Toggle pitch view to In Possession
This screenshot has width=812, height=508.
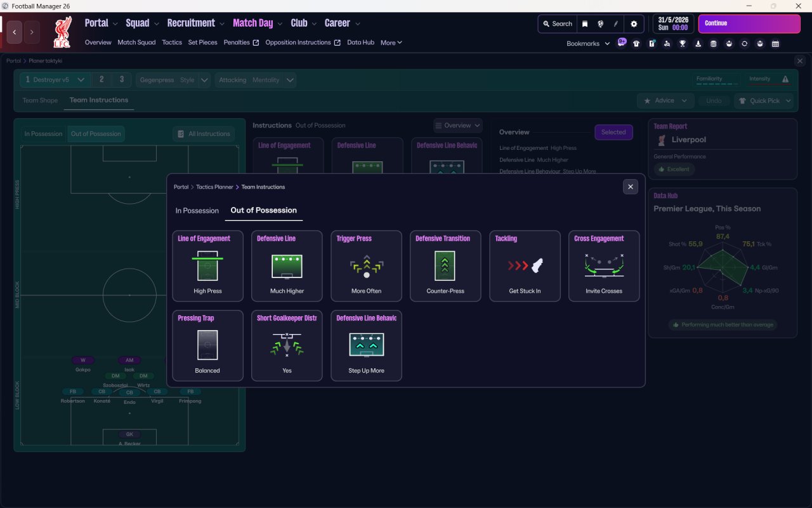(x=44, y=134)
